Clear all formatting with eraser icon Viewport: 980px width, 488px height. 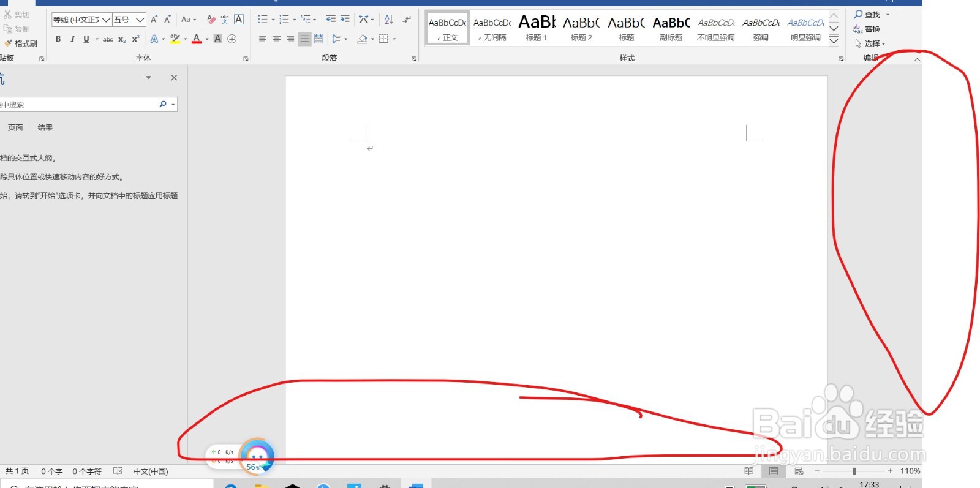click(211, 20)
